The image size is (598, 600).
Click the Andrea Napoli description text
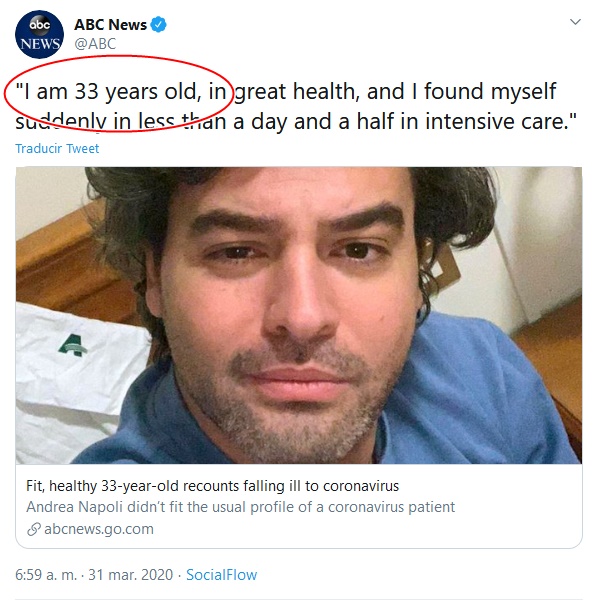coord(240,507)
